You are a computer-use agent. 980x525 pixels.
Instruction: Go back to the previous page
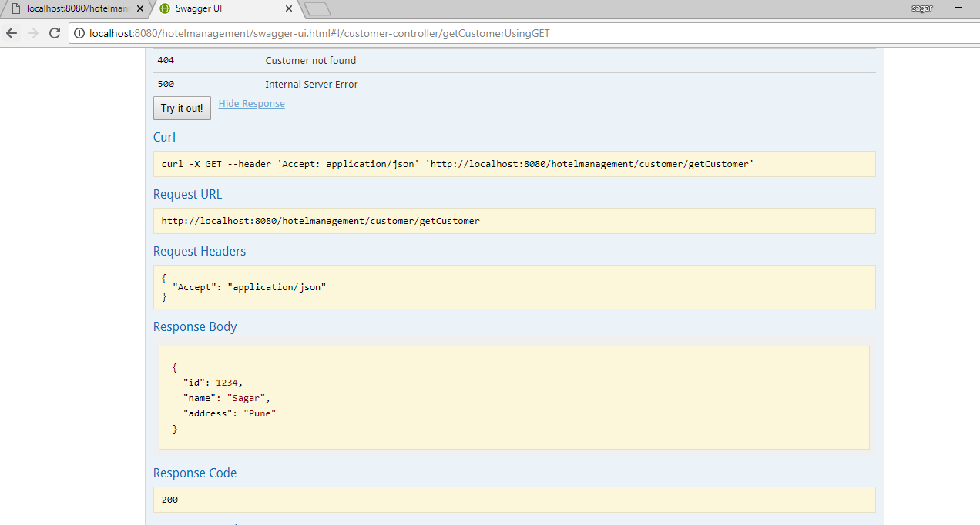[12, 33]
